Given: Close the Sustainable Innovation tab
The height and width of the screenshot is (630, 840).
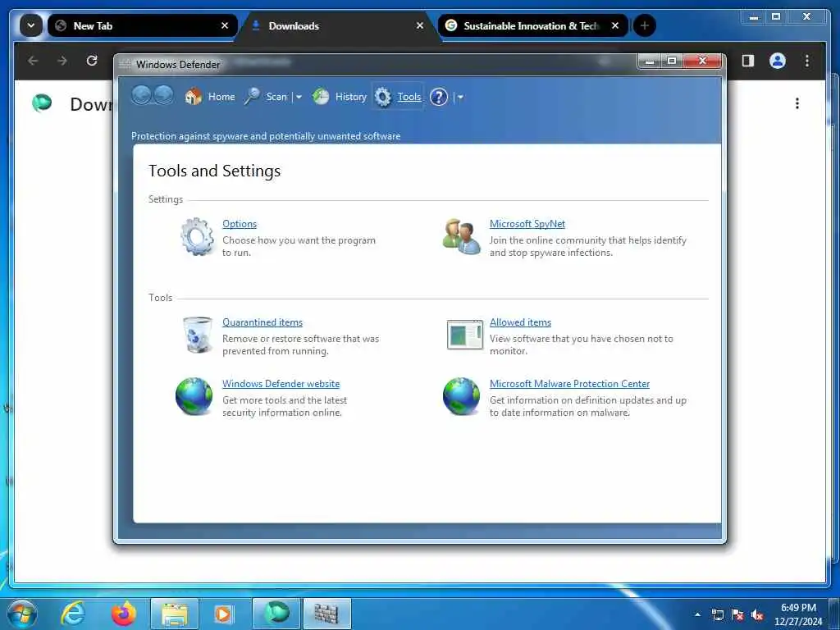Looking at the screenshot, I should 615,25.
